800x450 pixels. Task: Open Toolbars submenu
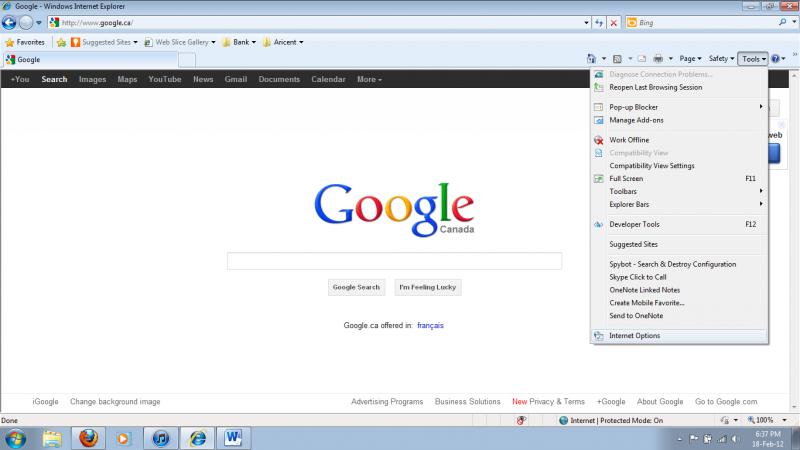[679, 191]
